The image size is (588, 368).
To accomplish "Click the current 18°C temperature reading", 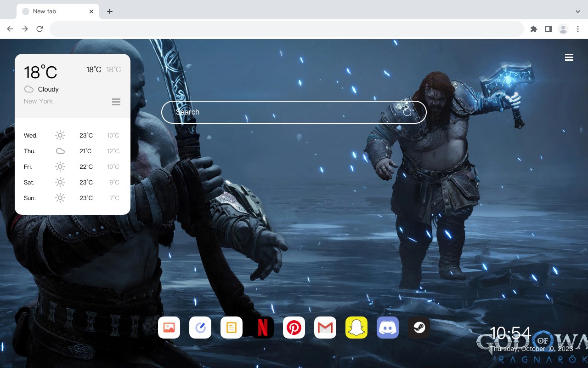I will click(40, 72).
